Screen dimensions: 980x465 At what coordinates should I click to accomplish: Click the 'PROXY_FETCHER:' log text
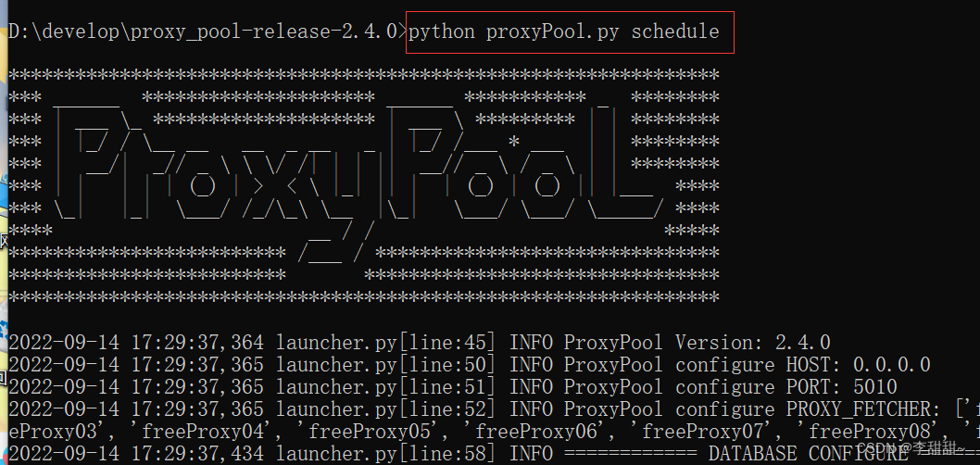pos(864,409)
